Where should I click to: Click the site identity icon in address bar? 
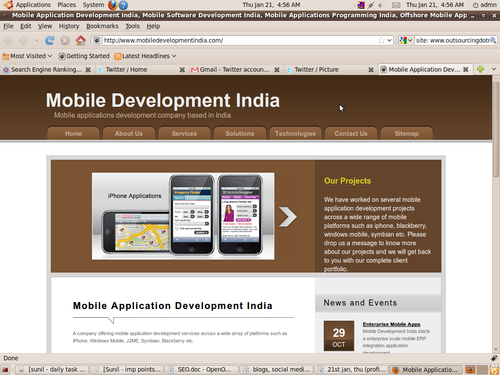point(96,41)
